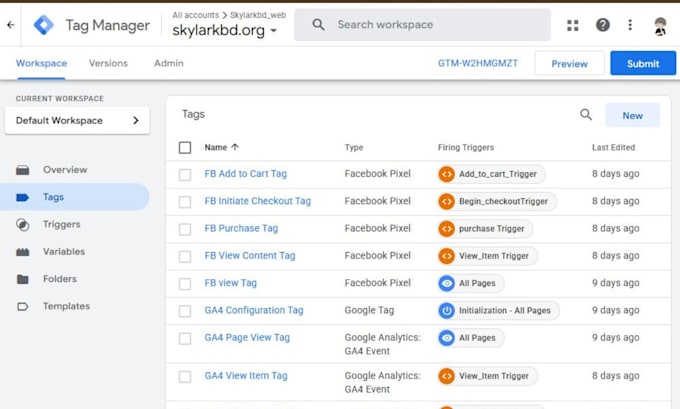Open the GA4 Configuration Tag link

(x=254, y=310)
